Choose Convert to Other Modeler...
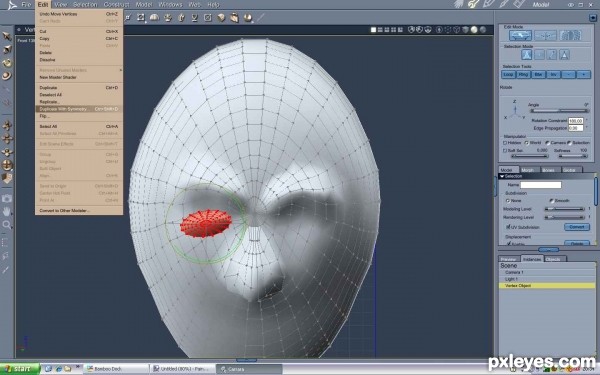The width and height of the screenshot is (600, 375). (x=79, y=210)
